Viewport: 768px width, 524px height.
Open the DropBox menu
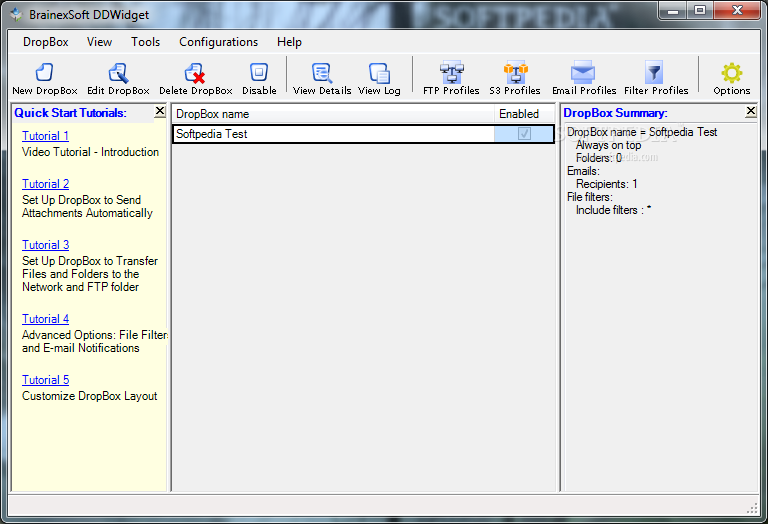pyautogui.click(x=46, y=42)
